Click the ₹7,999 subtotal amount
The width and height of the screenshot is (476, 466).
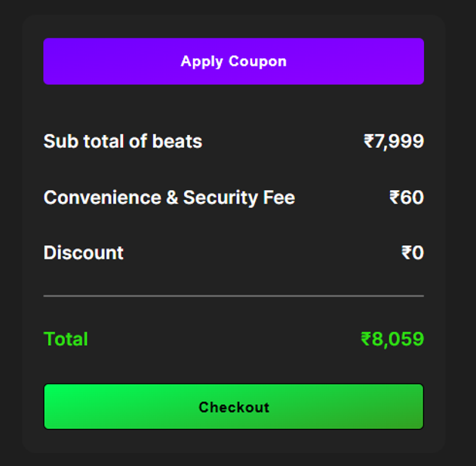click(394, 142)
